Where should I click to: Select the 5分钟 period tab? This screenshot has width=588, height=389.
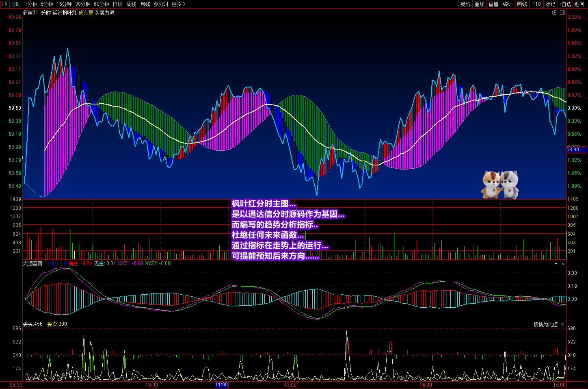point(47,4)
